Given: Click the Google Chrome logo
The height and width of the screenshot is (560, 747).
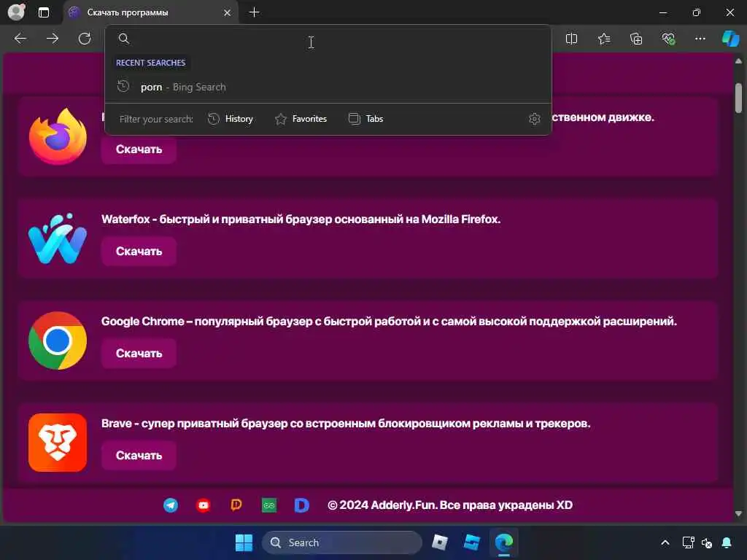Looking at the screenshot, I should (x=58, y=341).
